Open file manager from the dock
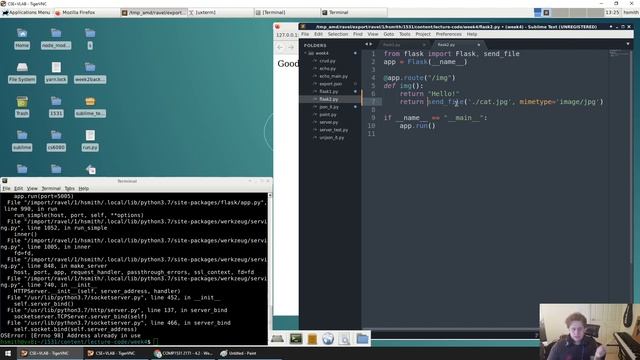Viewport: 640px width, 360px height. coord(312,339)
